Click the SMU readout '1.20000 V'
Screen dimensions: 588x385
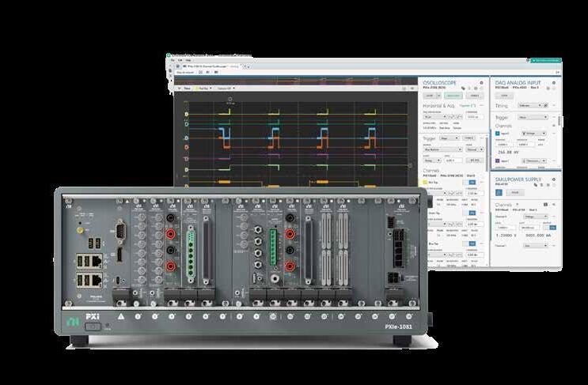pos(507,236)
